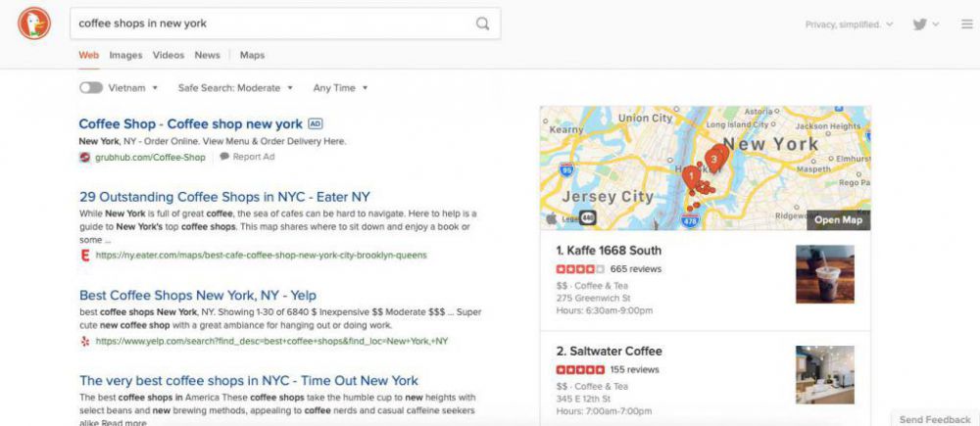Click Hours: 7:00am-7:00pm text
This screenshot has height=426, width=980.
pos(604,411)
